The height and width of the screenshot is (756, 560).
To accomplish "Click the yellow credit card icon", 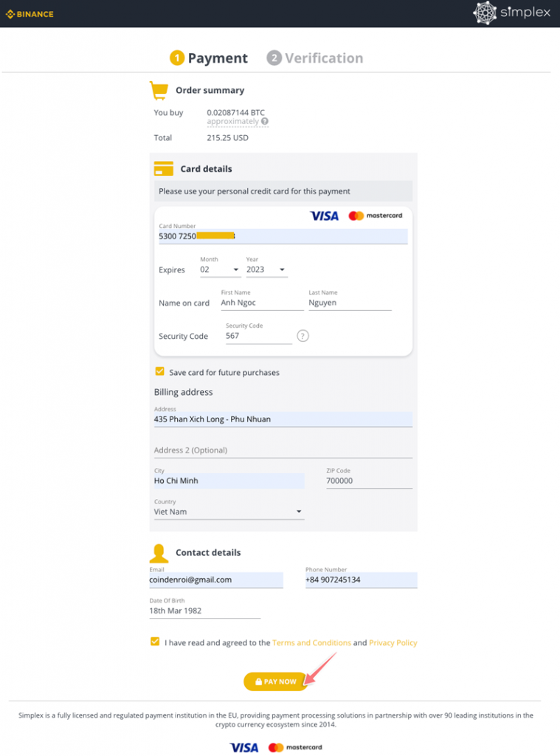I will click(x=163, y=169).
